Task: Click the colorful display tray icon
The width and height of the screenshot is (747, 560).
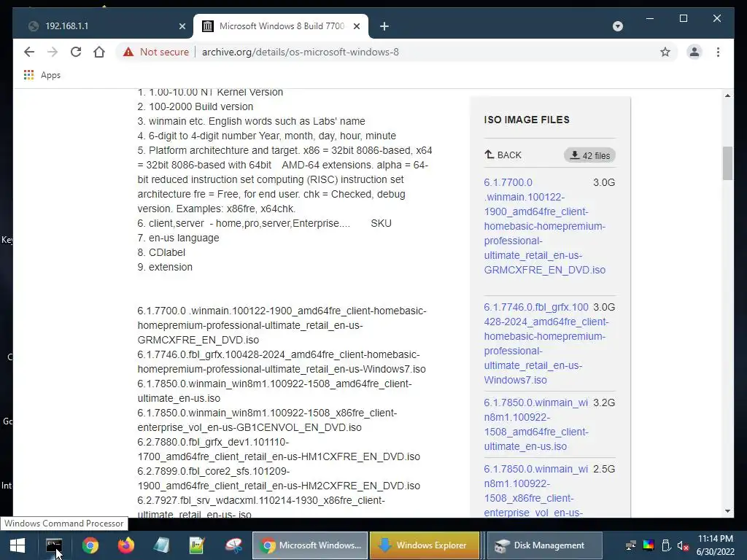Action: coord(649,545)
